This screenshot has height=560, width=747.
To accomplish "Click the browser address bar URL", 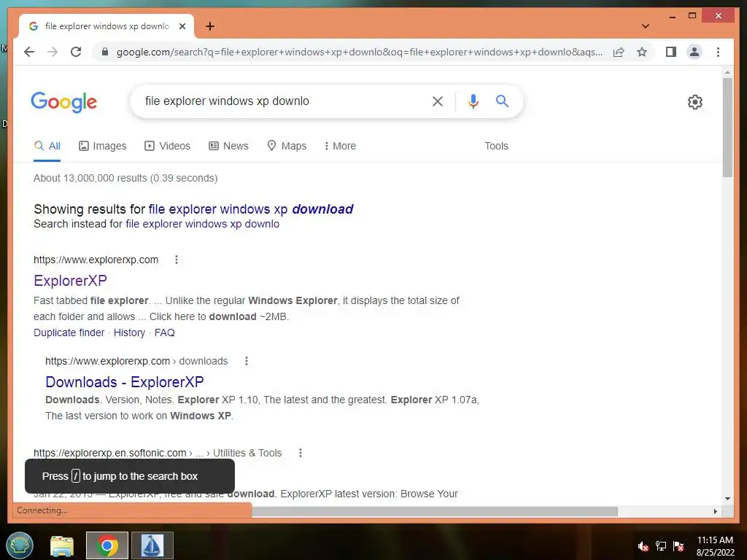I will (360, 52).
